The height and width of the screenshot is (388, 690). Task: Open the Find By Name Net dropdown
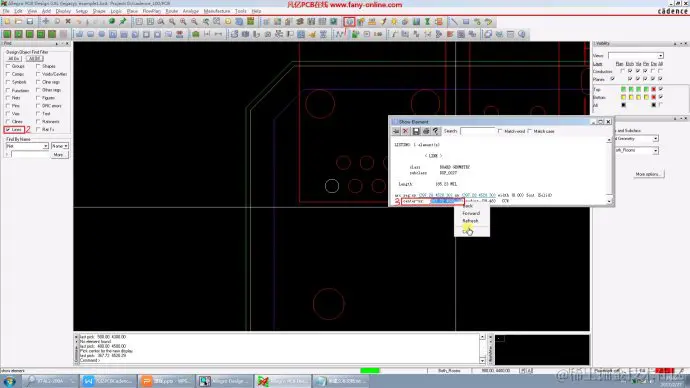click(x=27, y=146)
